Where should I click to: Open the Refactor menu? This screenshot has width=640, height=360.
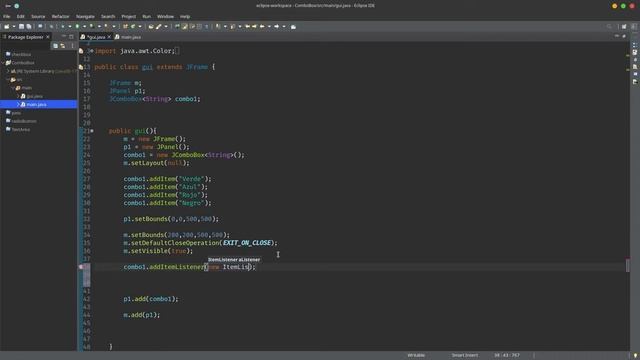pos(60,16)
